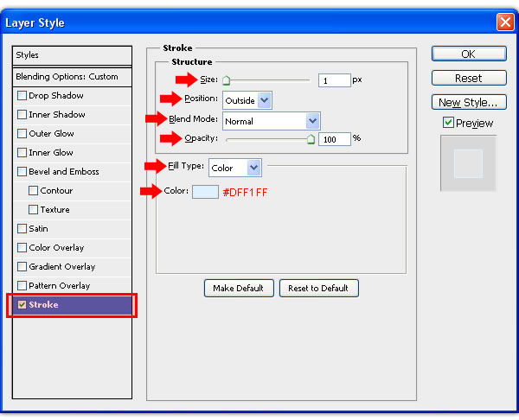
Task: Enable the Inner Shadow checkbox
Action: (22, 115)
